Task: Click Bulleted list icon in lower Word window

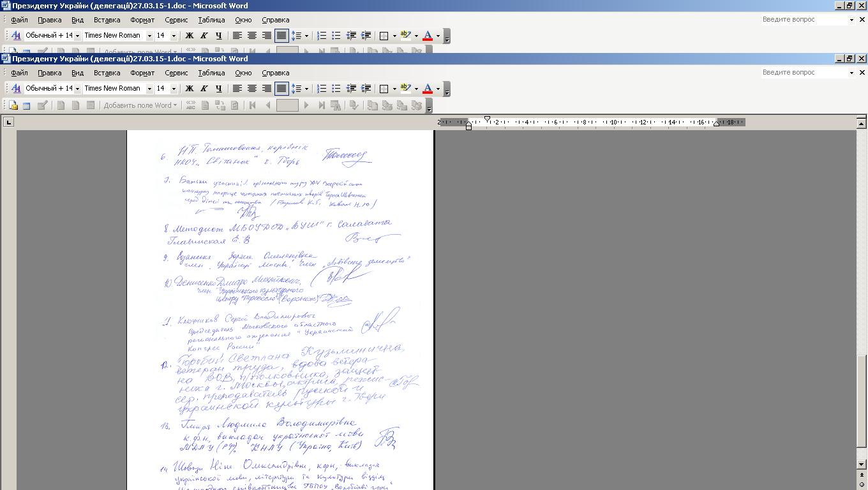Action: pyautogui.click(x=336, y=89)
